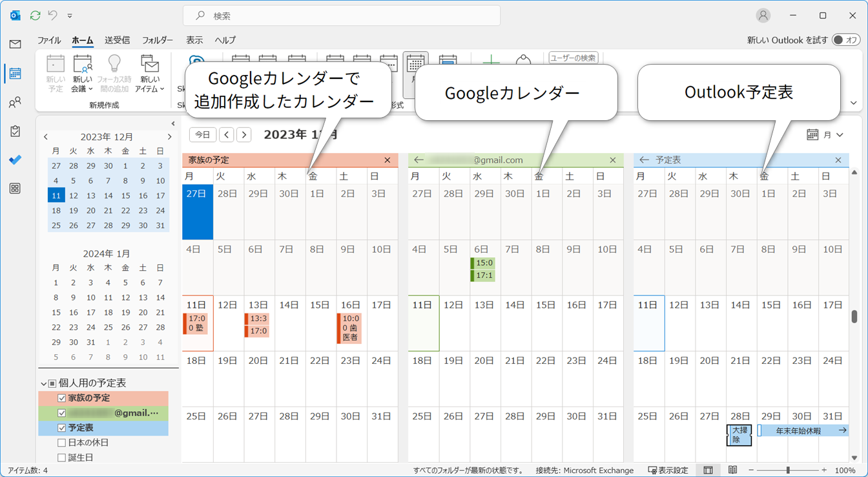The image size is (868, 477).
Task: Toggle the new Outlook switch
Action: click(x=846, y=40)
